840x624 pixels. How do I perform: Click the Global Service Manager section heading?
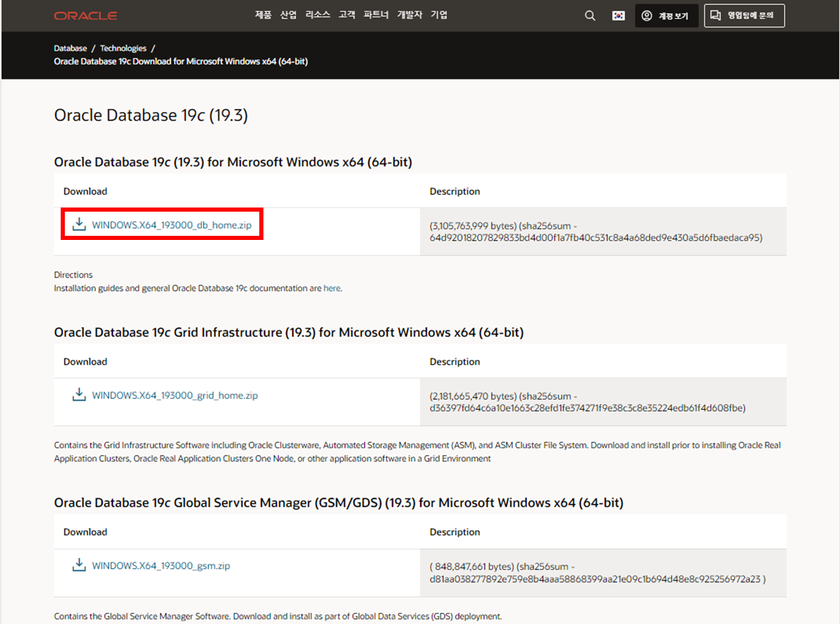tap(339, 503)
